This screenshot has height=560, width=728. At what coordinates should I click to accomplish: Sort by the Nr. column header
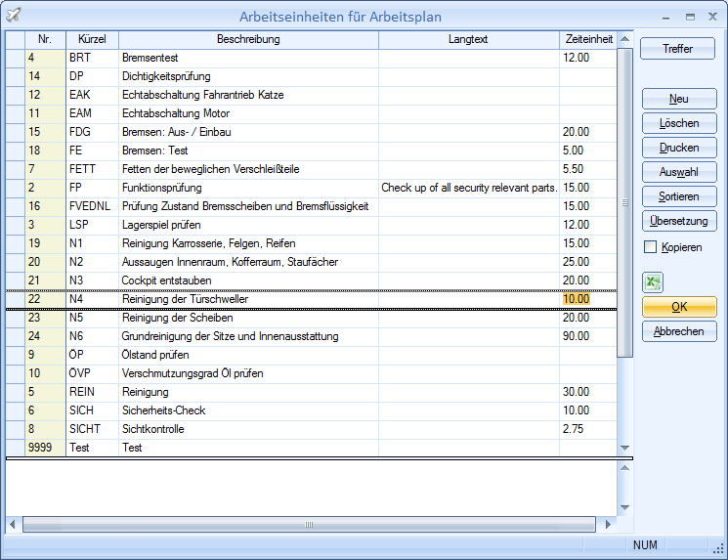pyautogui.click(x=45, y=39)
